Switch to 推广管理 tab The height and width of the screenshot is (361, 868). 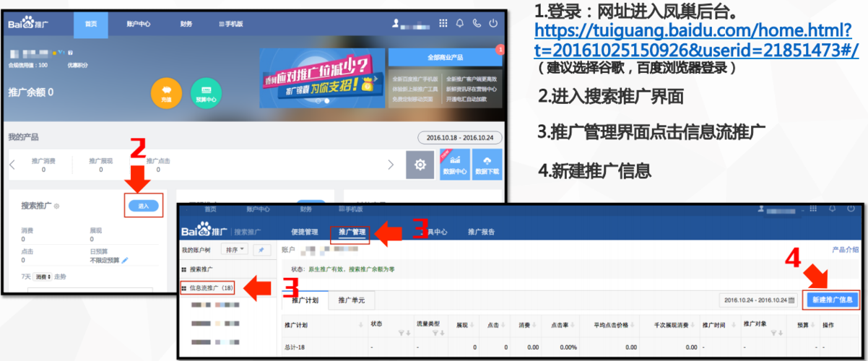point(353,232)
